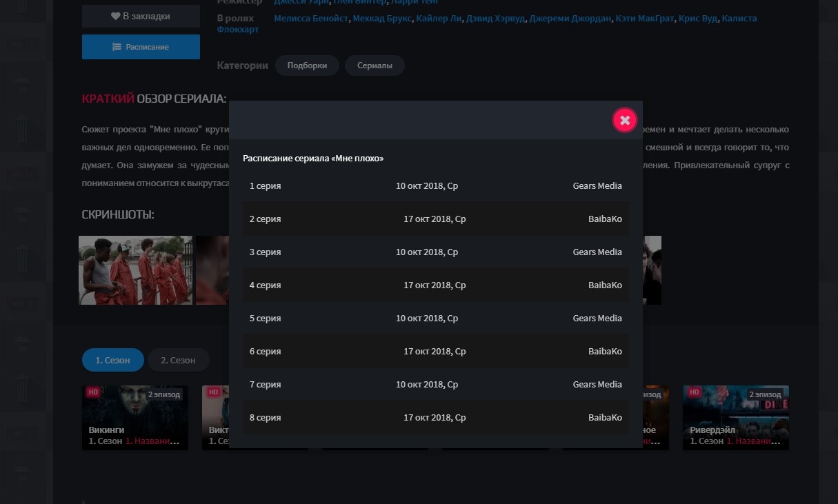The image size is (838, 504).
Task: Click the 2 эпизод badge on Ривердэйл card
Action: click(x=765, y=394)
